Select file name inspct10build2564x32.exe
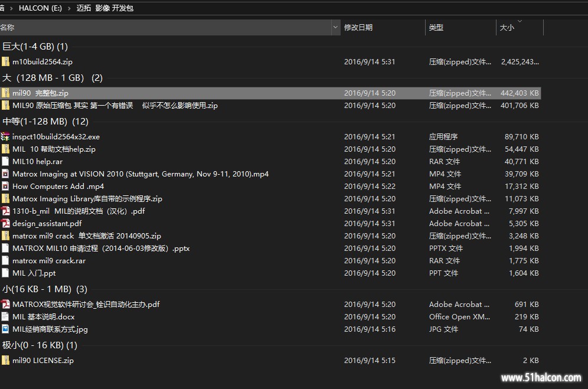The image size is (588, 389). click(56, 136)
